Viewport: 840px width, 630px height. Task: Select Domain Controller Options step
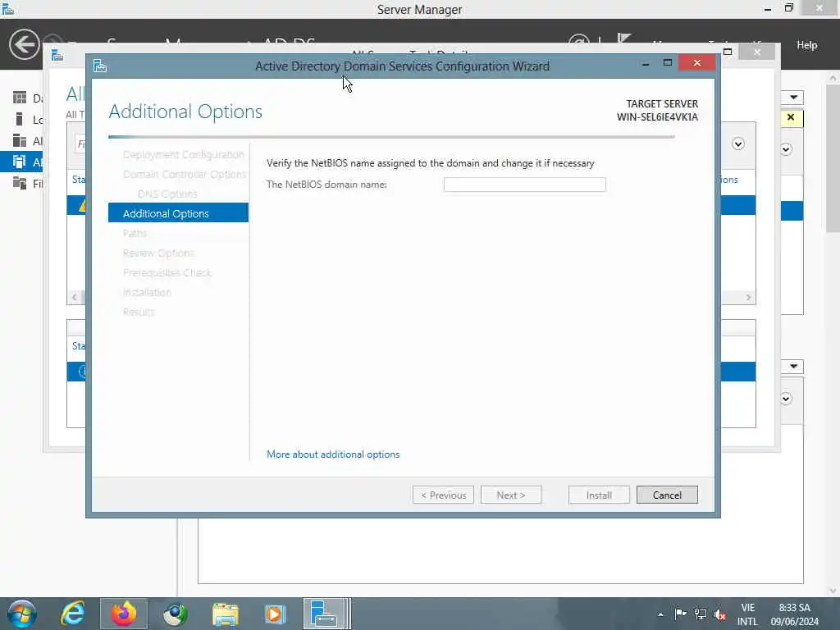pos(185,174)
